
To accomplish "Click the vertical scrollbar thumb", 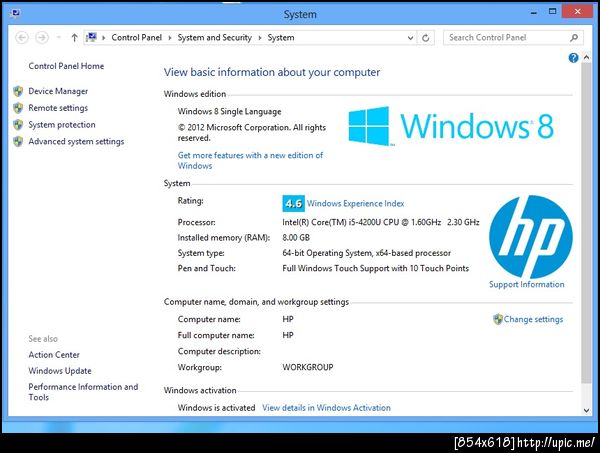I will pyautogui.click(x=586, y=223).
